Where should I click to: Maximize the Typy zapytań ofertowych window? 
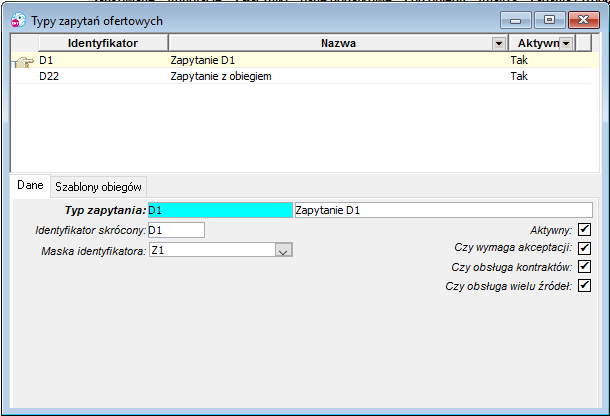tap(549, 20)
